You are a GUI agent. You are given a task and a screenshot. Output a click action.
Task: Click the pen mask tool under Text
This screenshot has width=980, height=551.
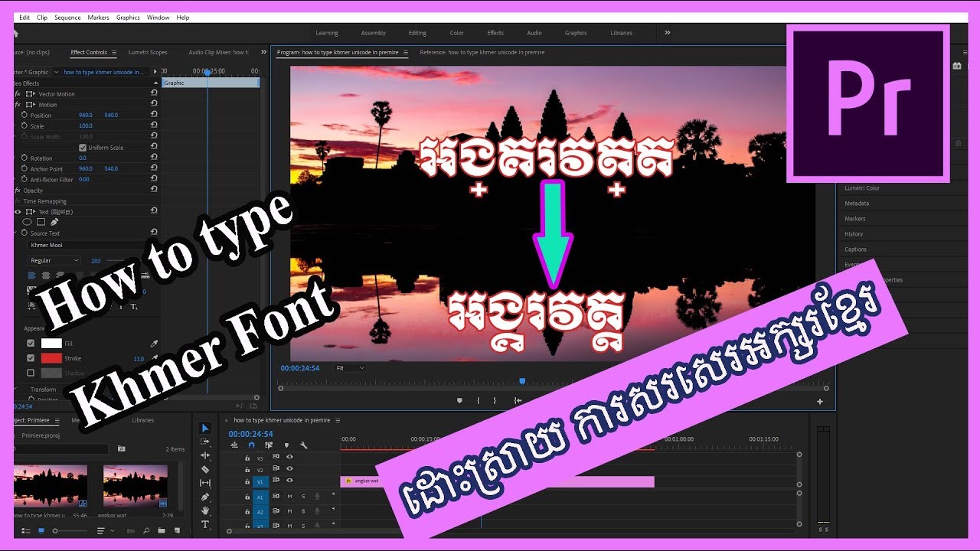(54, 222)
